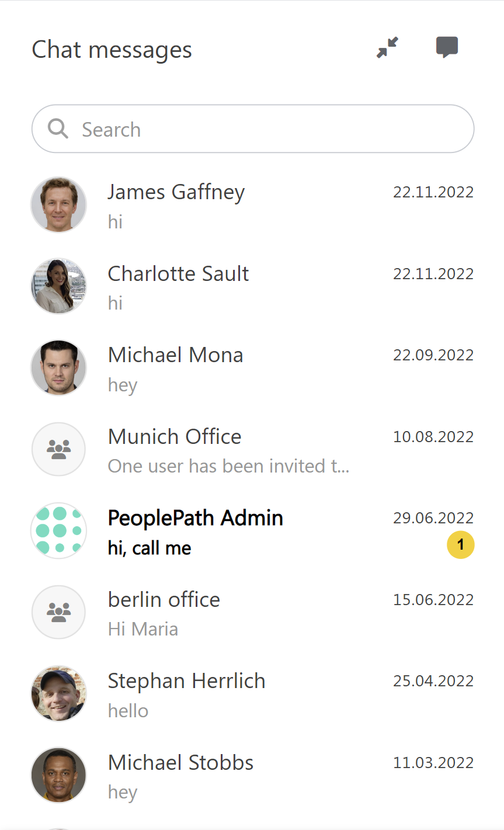Click Stephan Herrlich's profile picture
Viewport: 504px width, 830px height.
(58, 693)
